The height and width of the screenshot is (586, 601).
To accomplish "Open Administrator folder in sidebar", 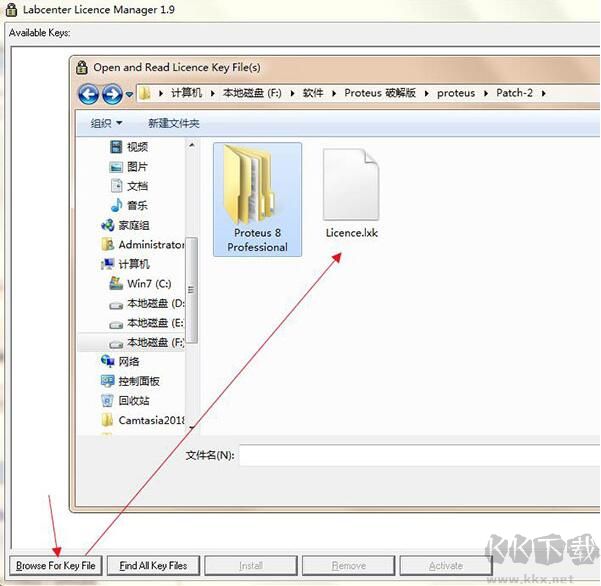I will [x=151, y=245].
